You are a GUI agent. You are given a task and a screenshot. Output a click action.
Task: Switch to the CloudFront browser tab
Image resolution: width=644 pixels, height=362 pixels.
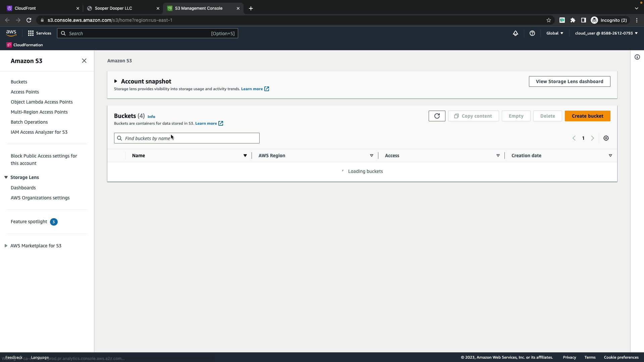click(40, 8)
